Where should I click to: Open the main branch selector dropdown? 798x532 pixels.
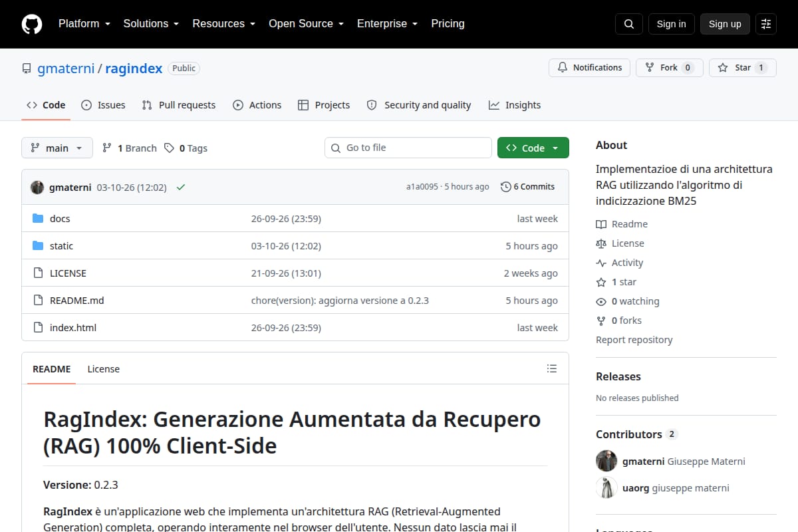coord(57,148)
